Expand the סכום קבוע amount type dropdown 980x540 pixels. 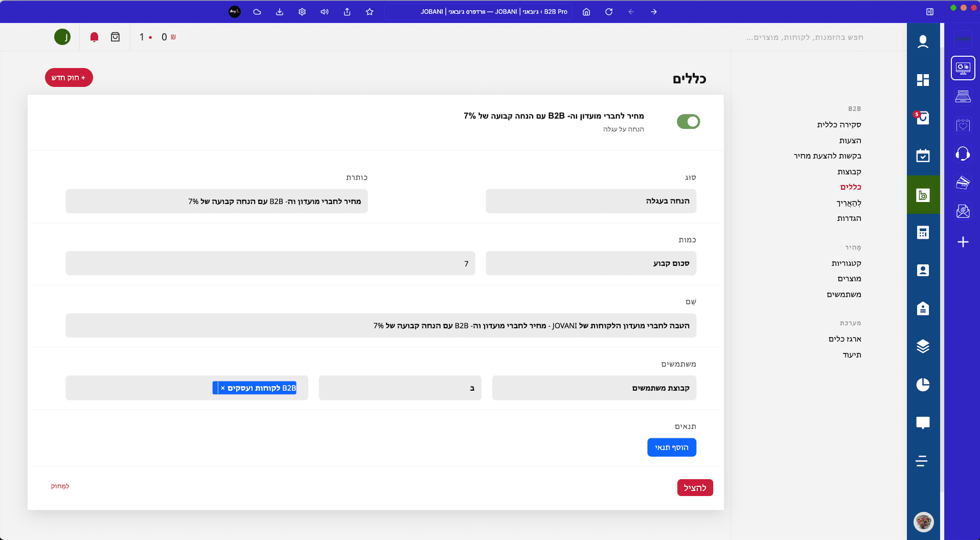pyautogui.click(x=590, y=263)
